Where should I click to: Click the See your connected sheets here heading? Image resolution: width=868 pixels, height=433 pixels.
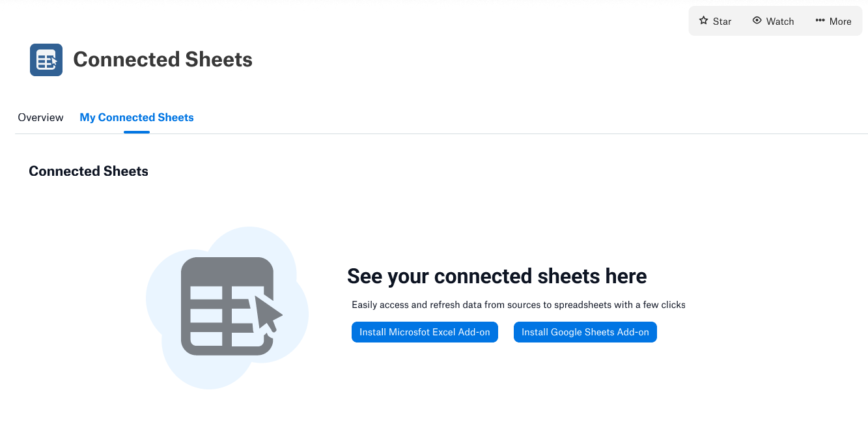(497, 276)
